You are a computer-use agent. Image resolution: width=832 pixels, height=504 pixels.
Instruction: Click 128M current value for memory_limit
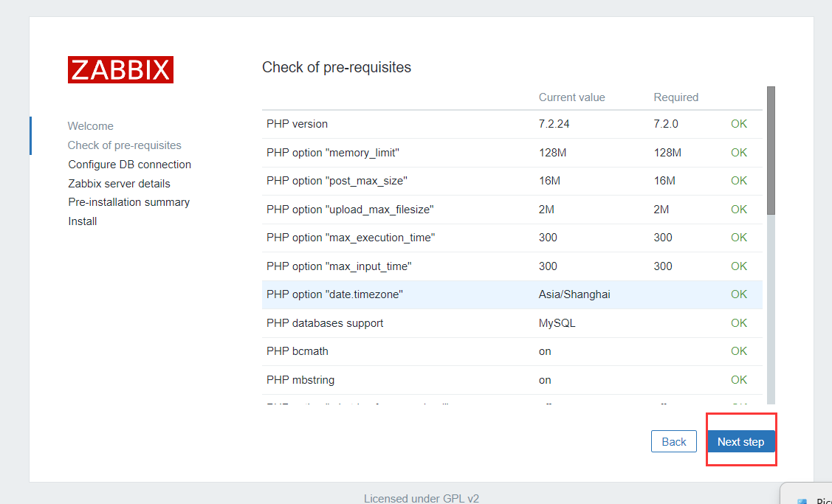[552, 153]
